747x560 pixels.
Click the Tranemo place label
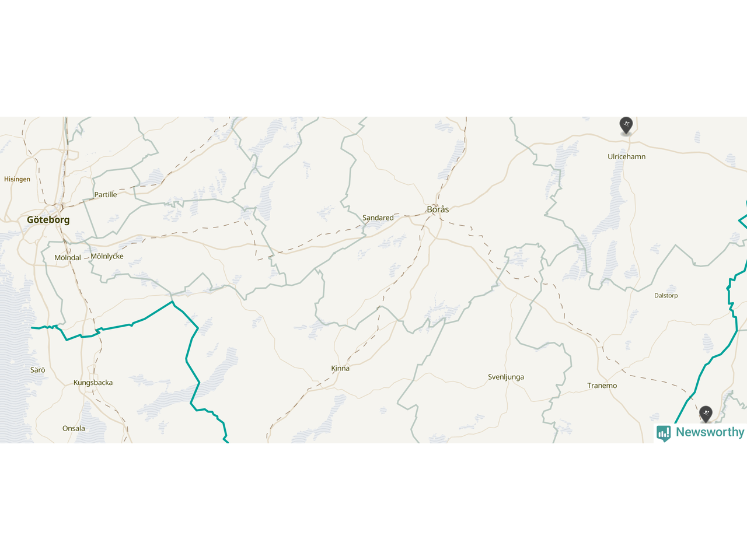[x=602, y=386]
